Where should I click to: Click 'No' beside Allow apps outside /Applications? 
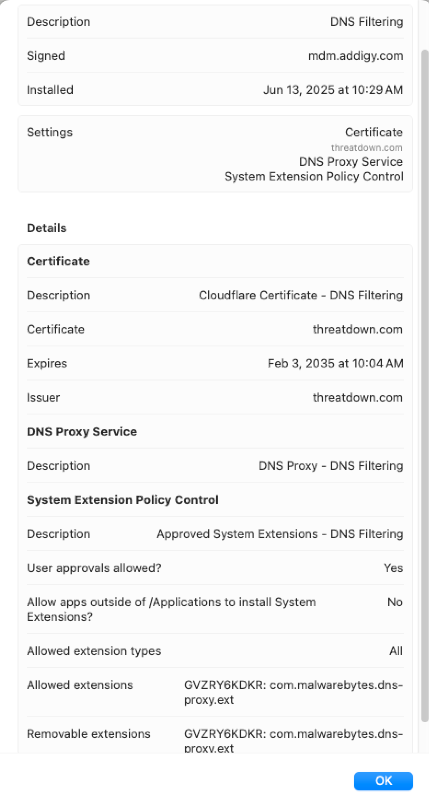(394, 602)
